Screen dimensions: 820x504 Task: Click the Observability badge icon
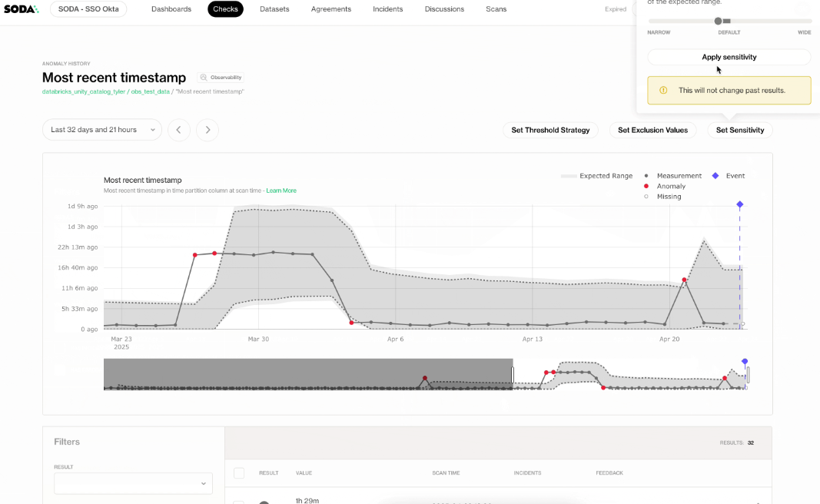coord(204,78)
